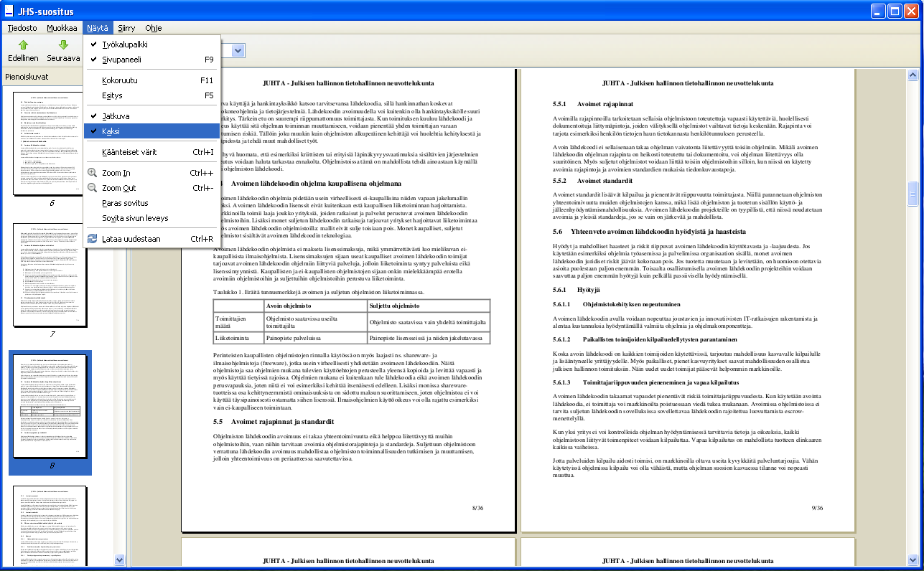Open the Siirry menu

(126, 28)
